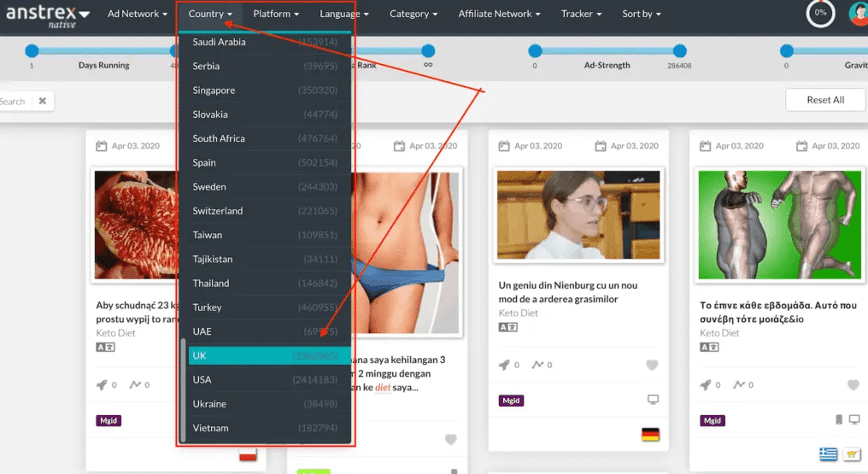This screenshot has width=868, height=474.
Task: Open the Category dropdown
Action: coord(413,14)
